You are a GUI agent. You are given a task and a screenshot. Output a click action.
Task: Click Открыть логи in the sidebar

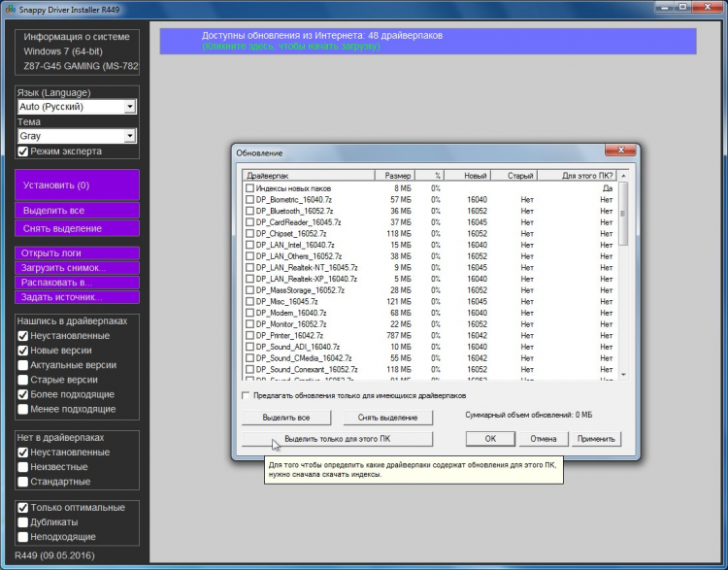pyautogui.click(x=77, y=253)
